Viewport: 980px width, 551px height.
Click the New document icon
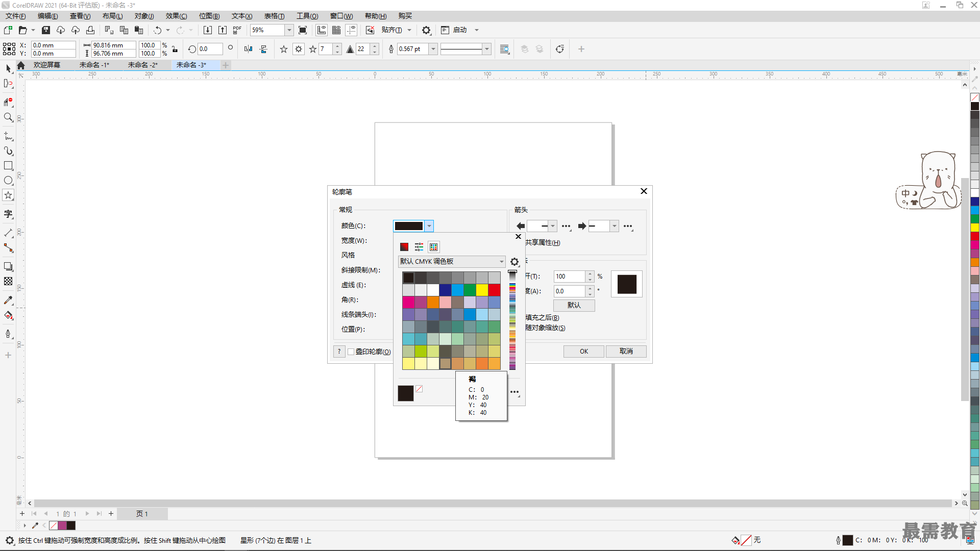click(8, 30)
